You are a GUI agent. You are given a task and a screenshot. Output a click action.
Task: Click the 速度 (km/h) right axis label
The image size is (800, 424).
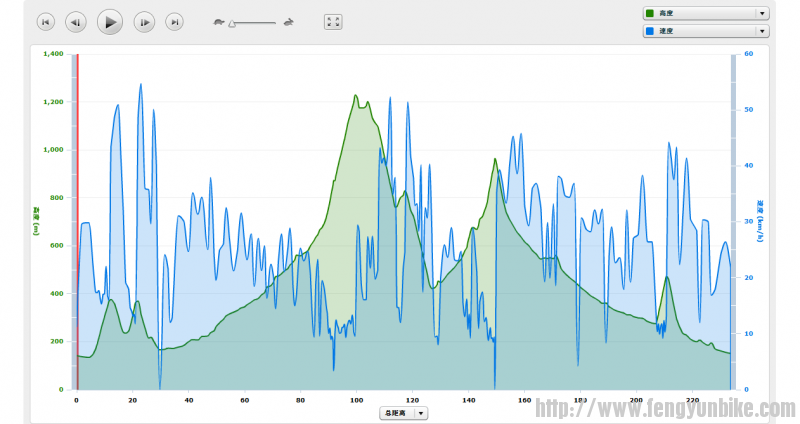coord(760,222)
